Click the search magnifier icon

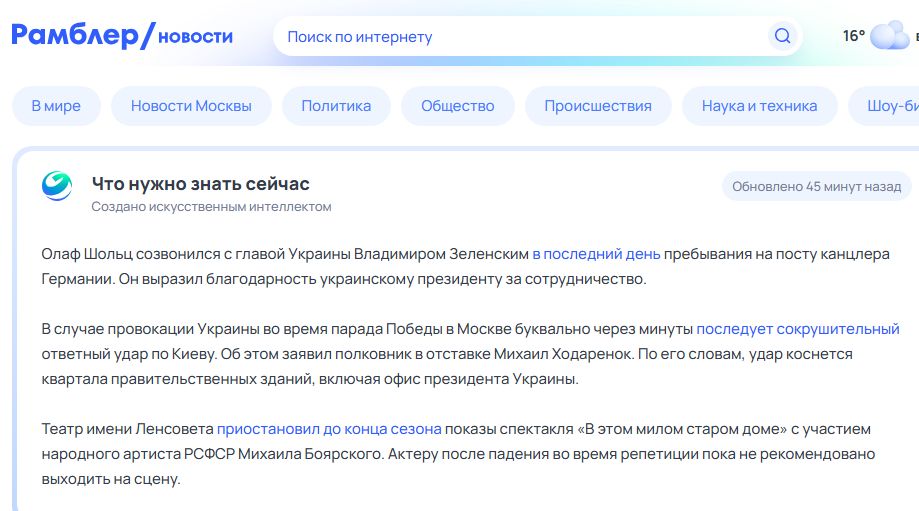[782, 36]
